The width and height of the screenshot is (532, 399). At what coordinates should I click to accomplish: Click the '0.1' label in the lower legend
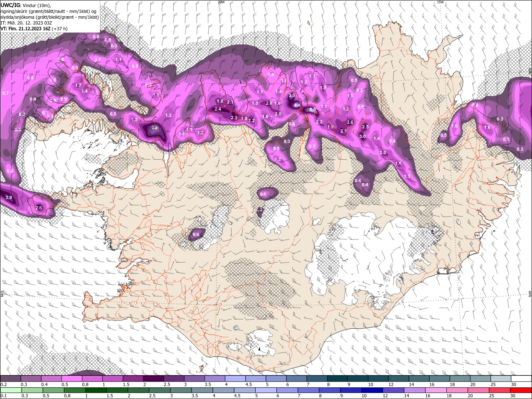[x=3, y=396]
